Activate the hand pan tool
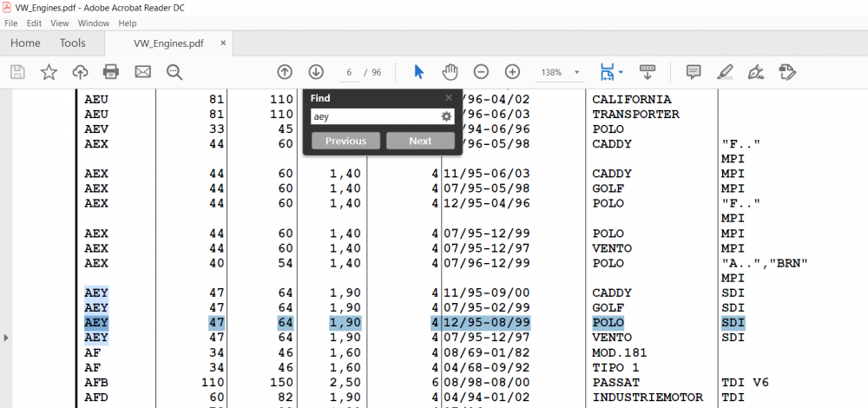The width and height of the screenshot is (868, 408). (450, 72)
